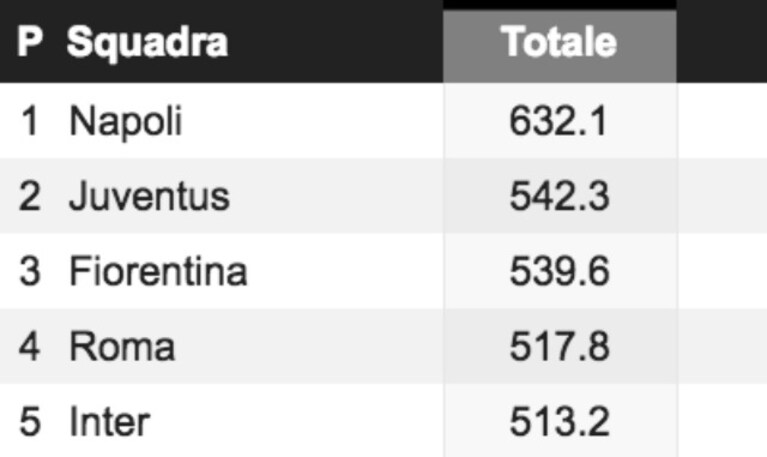Viewport: 767px width, 457px height.
Task: Select the Napoli team name
Action: 126,121
